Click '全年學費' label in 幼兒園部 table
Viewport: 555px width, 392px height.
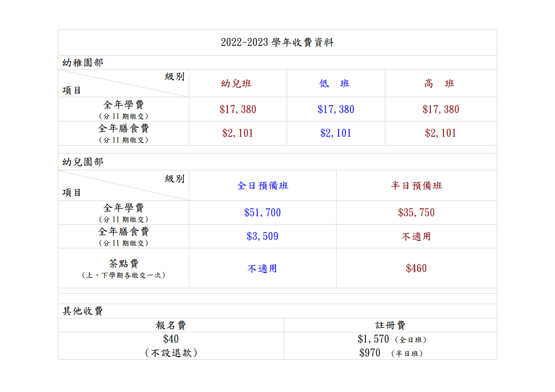(x=124, y=208)
